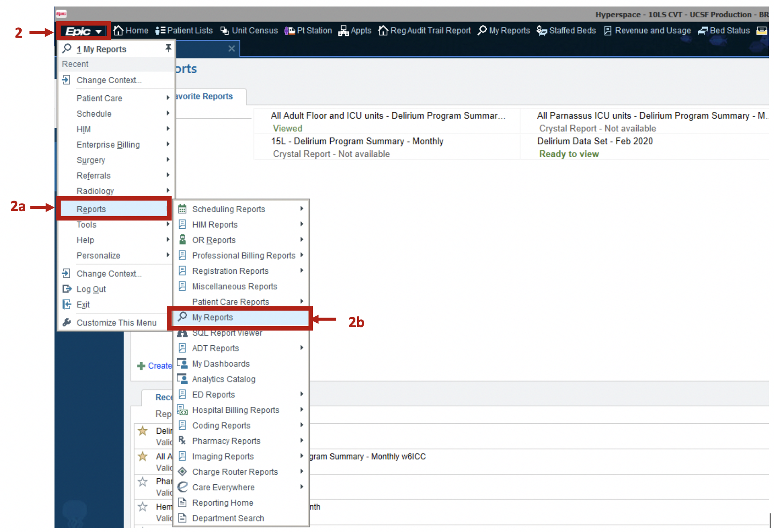774x532 pixels.
Task: Open Delirium Data Set - Feb 2020 report
Action: [595, 141]
